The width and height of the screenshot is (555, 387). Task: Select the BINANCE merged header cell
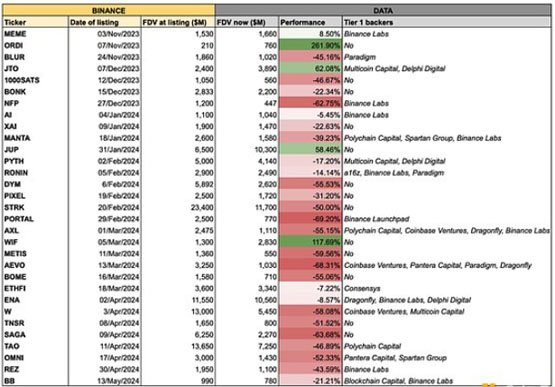click(x=109, y=10)
